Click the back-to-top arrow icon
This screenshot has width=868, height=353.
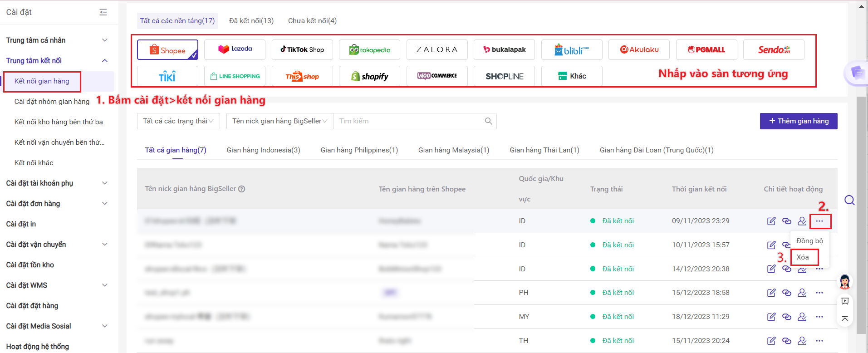(845, 319)
